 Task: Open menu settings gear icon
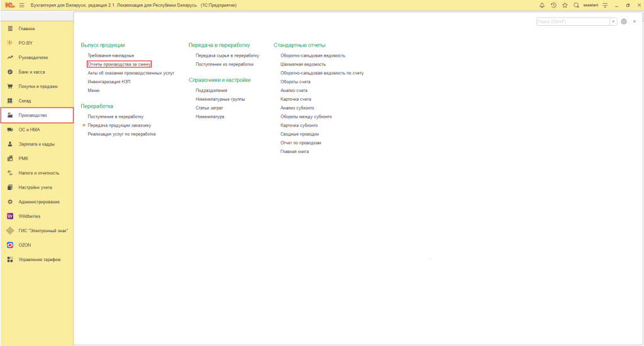(x=624, y=21)
